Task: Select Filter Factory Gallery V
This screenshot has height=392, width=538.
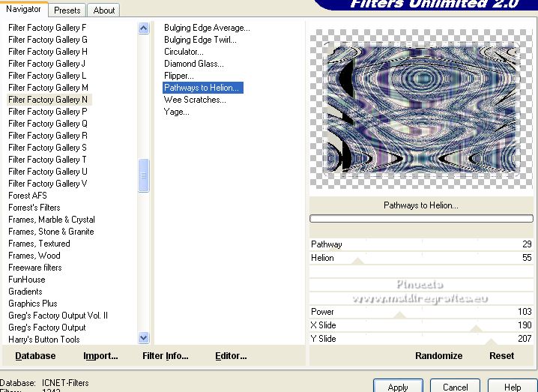Action: click(x=48, y=184)
